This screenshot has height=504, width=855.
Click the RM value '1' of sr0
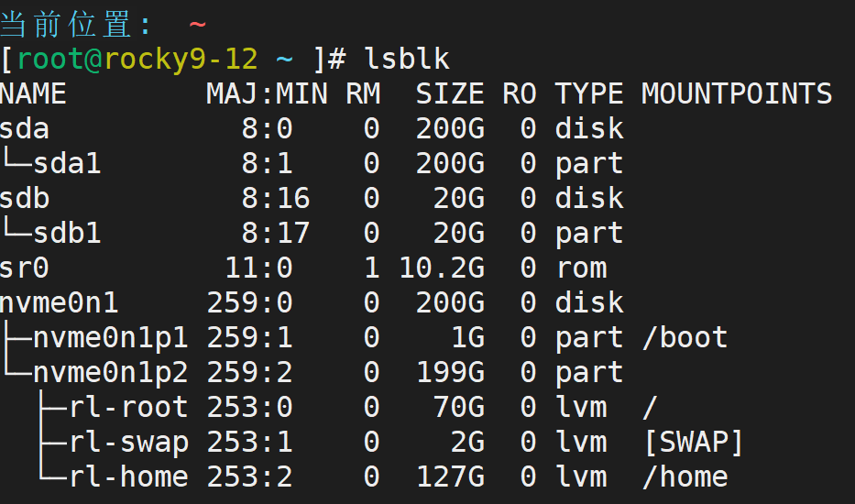coord(371,268)
